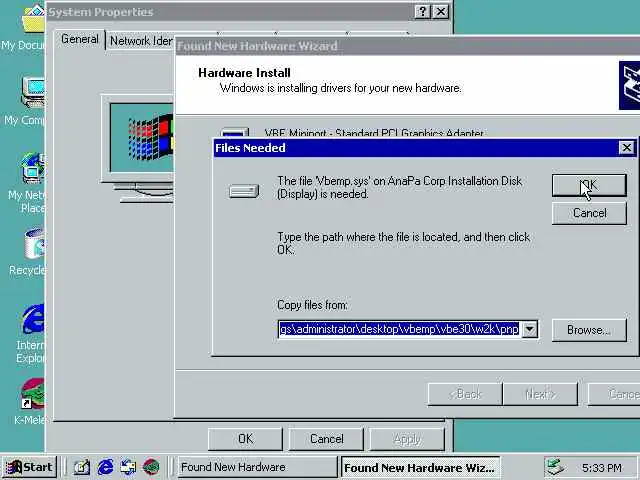
Task: Click the Outlook Express quick launch icon
Action: pyautogui.click(x=128, y=467)
